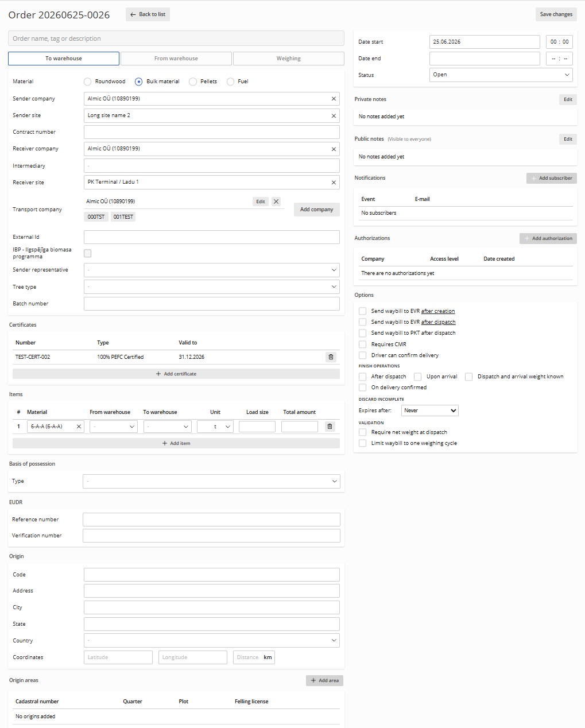This screenshot has width=585, height=728.
Task: Click Add subscriber
Action: tap(552, 178)
